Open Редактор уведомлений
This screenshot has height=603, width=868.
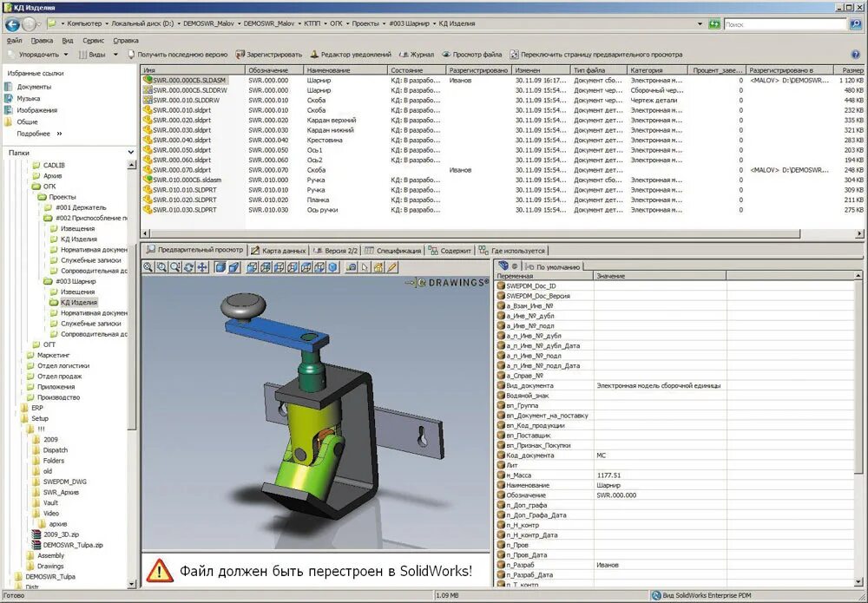tap(351, 54)
